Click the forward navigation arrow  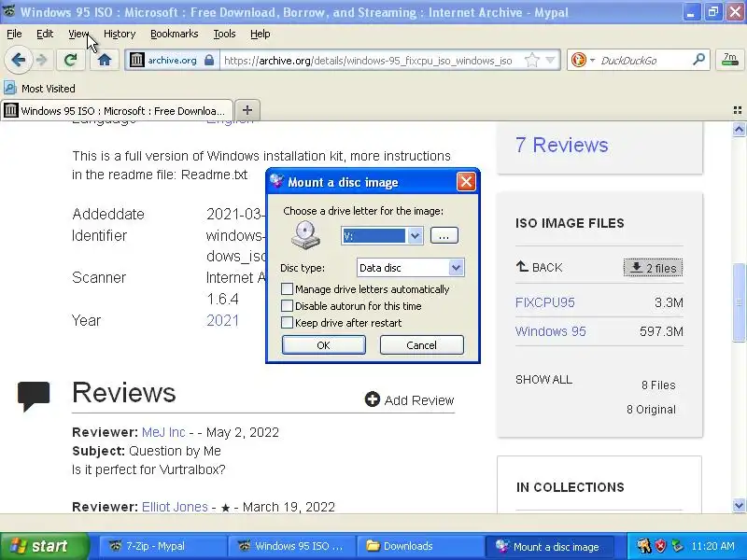42,60
